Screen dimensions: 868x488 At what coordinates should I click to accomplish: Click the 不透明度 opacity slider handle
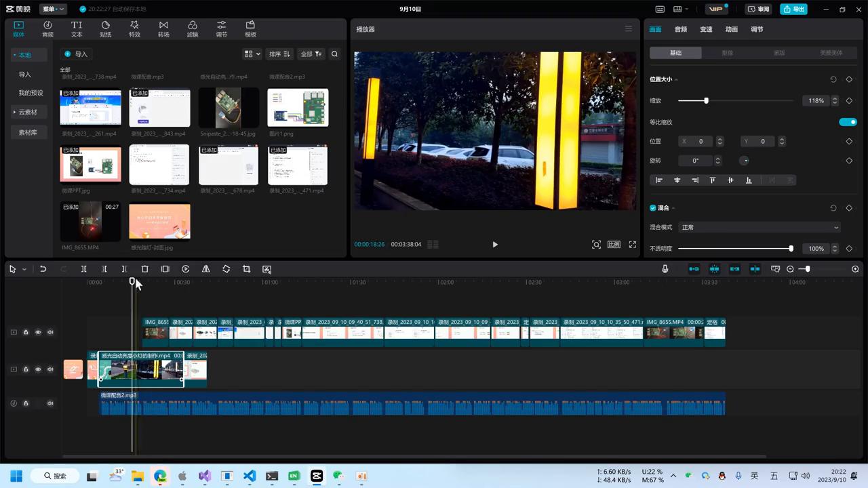tap(791, 249)
